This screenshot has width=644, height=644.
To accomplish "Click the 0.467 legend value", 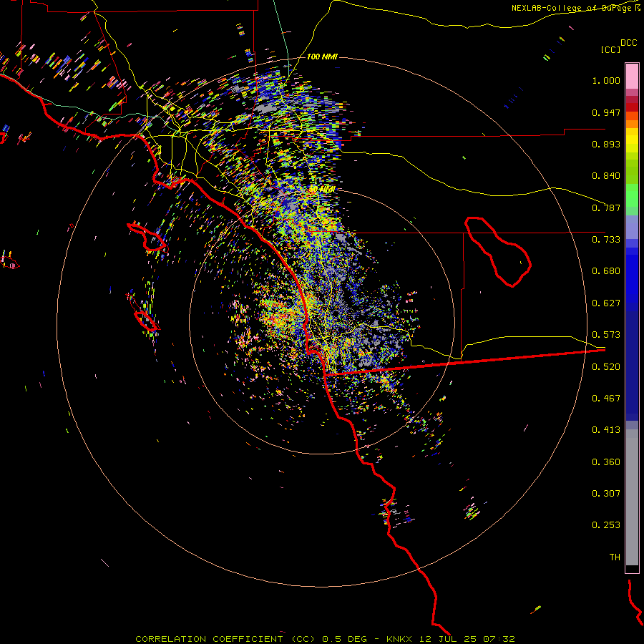I will [606, 399].
